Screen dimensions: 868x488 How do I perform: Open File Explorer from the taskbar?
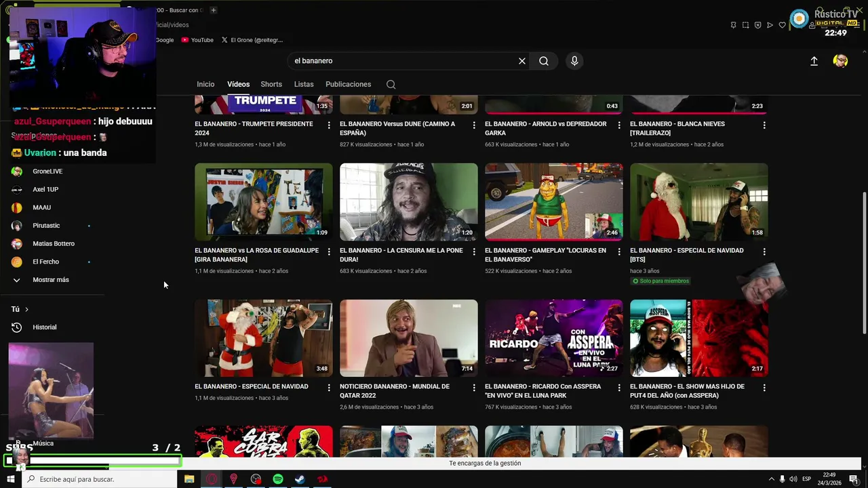189,479
